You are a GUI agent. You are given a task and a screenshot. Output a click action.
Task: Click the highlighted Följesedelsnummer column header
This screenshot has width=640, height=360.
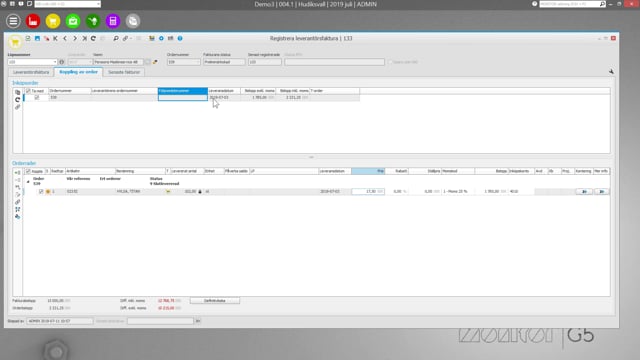click(183, 91)
